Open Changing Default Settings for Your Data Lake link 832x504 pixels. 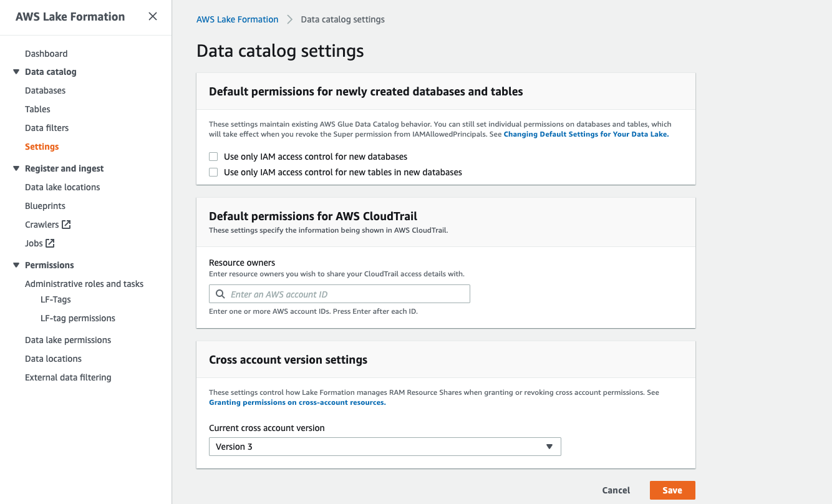(x=586, y=134)
